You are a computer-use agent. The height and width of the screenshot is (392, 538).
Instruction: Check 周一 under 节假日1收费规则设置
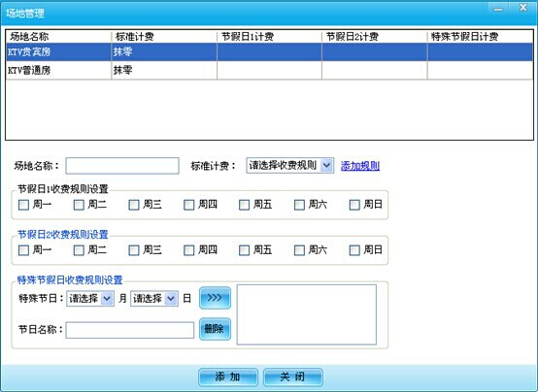pyautogui.click(x=23, y=205)
